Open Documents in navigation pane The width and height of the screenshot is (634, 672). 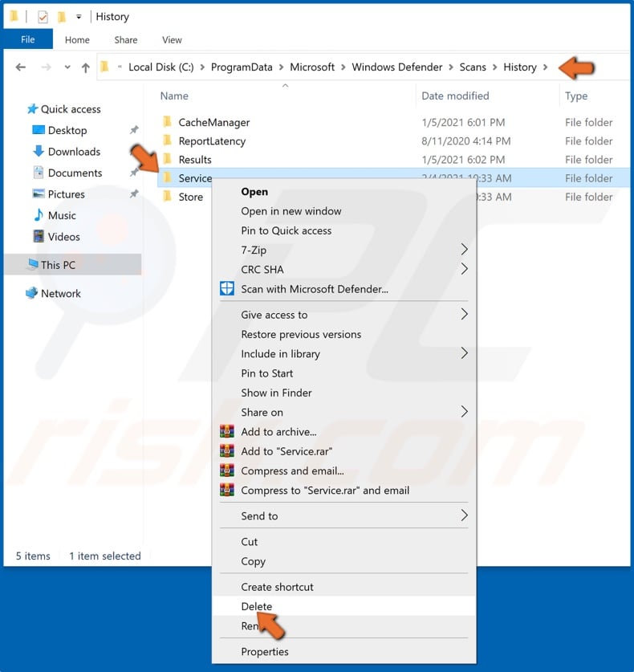tap(67, 173)
